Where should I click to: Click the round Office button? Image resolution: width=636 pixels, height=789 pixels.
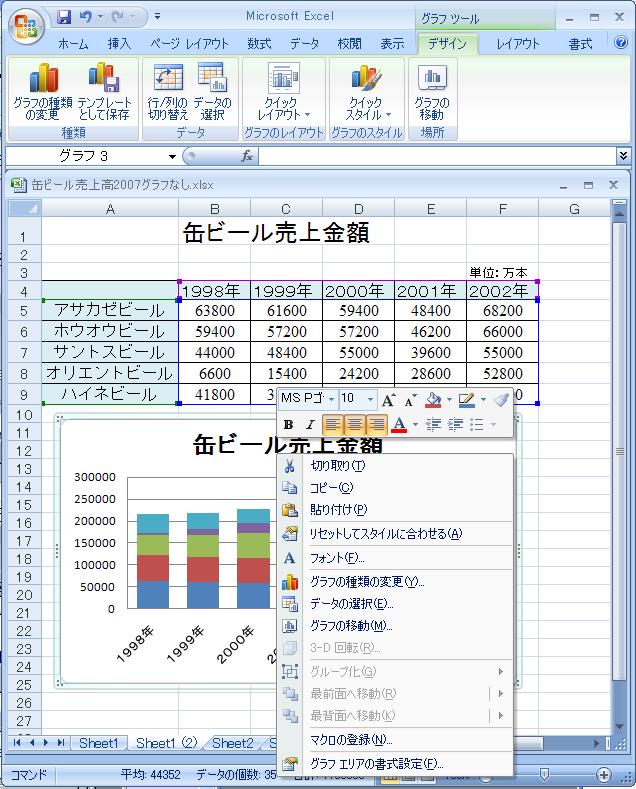pos(26,25)
